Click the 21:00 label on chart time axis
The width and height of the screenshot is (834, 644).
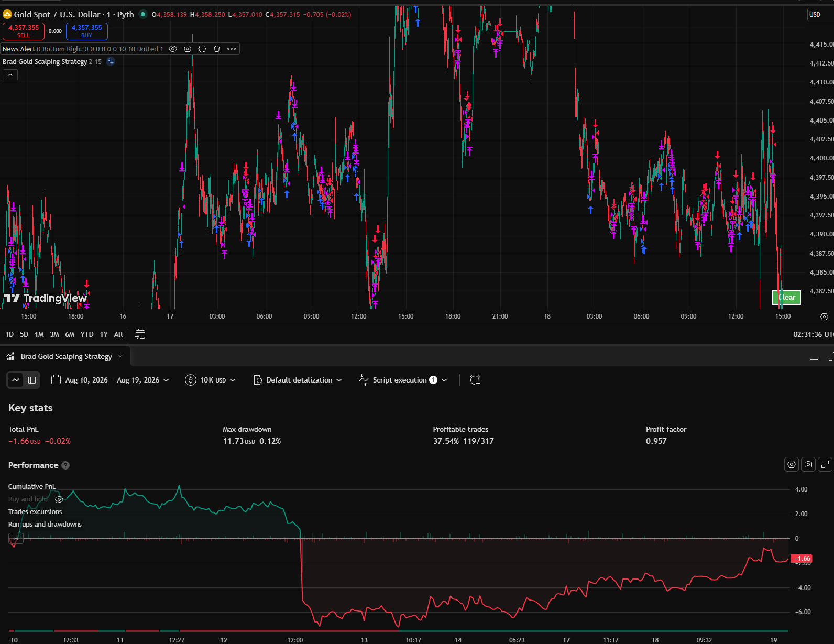click(500, 316)
